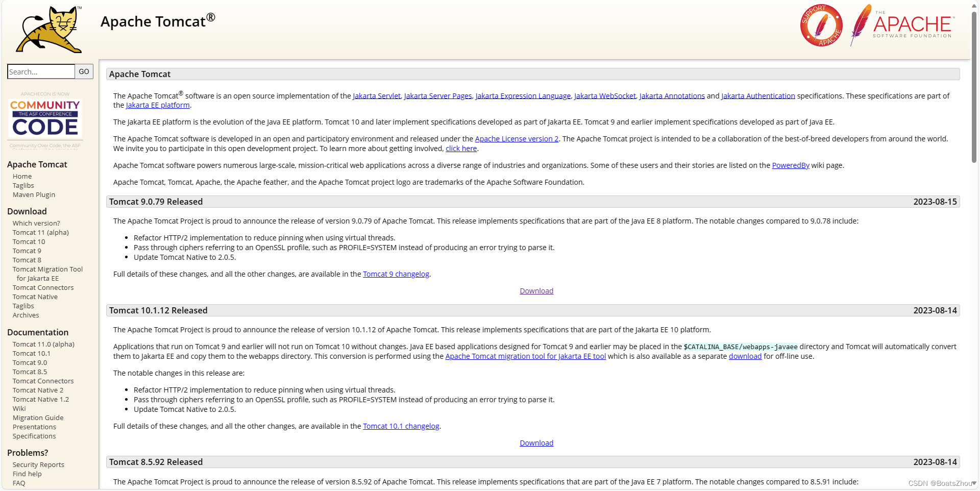Open the Migration Guide link
Screen dimensions: 980x491
[x=38, y=418]
